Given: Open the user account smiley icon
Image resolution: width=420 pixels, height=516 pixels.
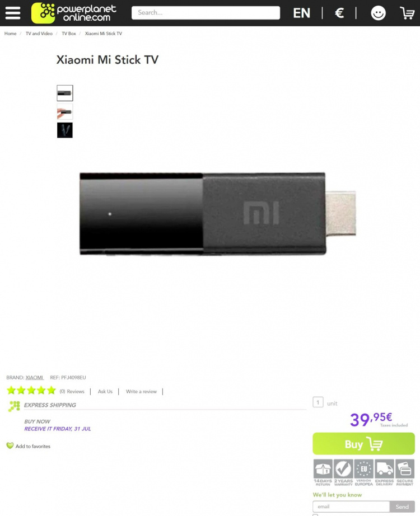Looking at the screenshot, I should (378, 13).
